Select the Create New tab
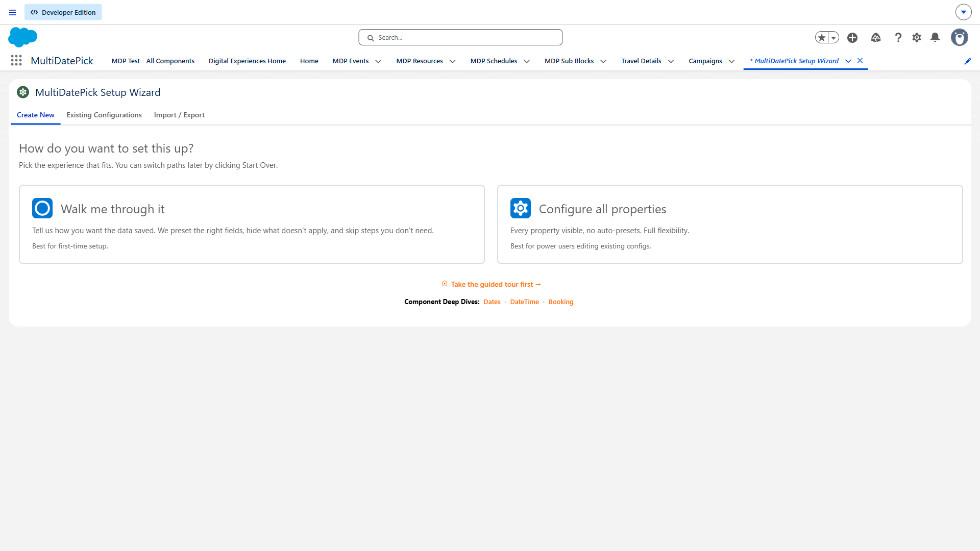The height and width of the screenshot is (551, 980). (36, 115)
